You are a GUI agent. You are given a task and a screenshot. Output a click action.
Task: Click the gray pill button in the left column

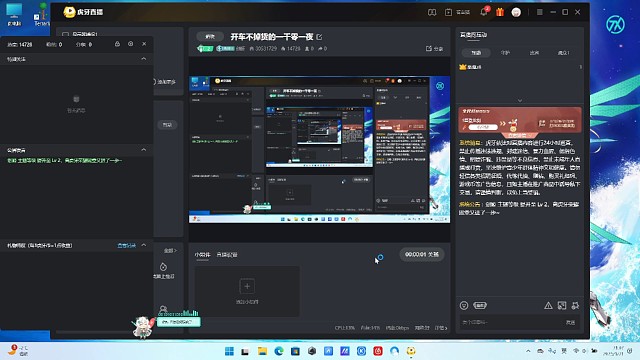(167, 125)
